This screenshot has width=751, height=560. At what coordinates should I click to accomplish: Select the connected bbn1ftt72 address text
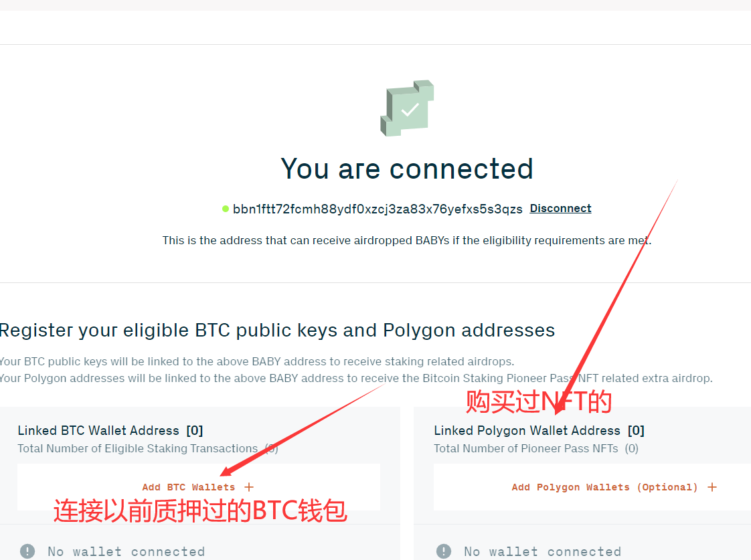[378, 209]
